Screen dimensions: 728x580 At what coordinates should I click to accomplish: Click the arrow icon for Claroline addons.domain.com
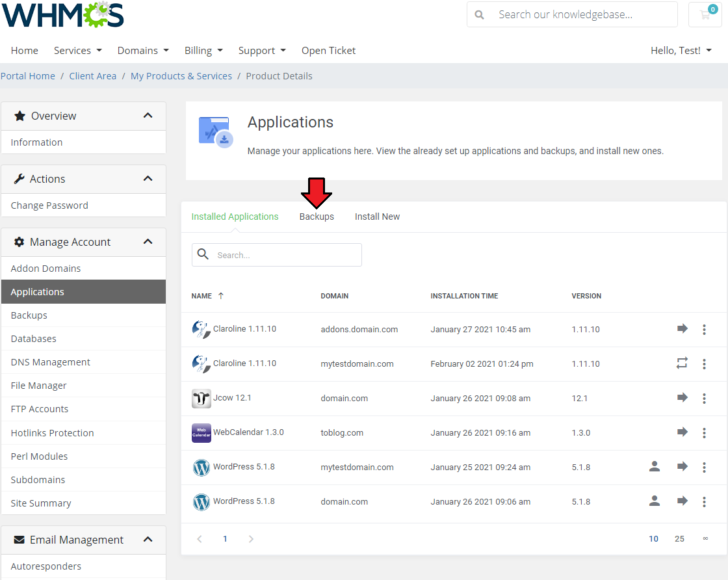[x=682, y=329]
